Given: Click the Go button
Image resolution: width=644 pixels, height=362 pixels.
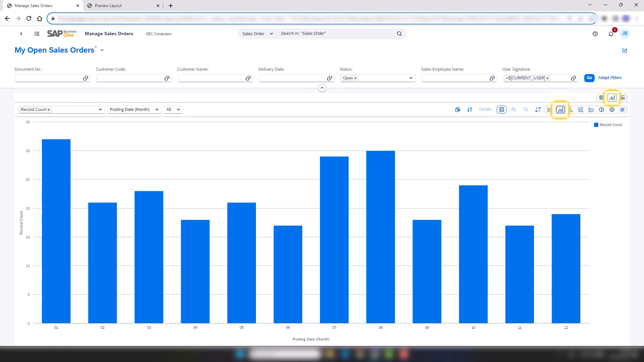Looking at the screenshot, I should 589,78.
